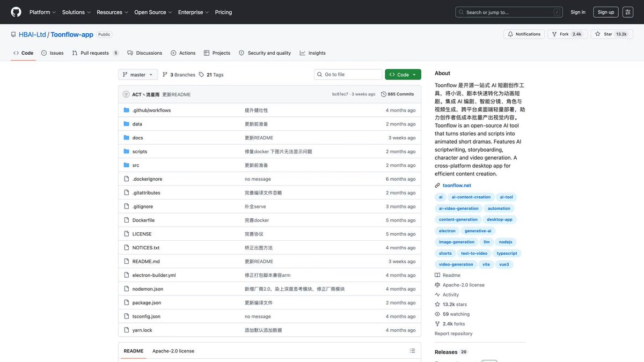Viewport: 644px width, 362px height.
Task: Click the Report repository link
Action: (x=453, y=334)
